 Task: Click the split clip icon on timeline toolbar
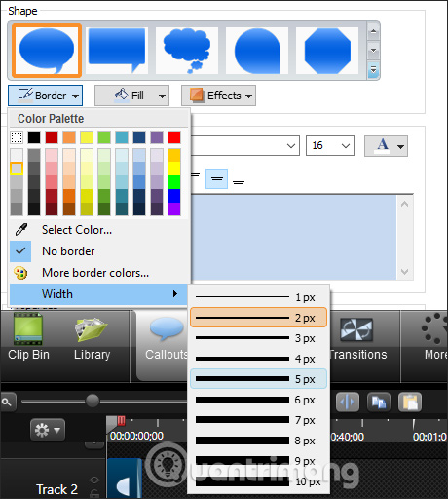(x=348, y=403)
